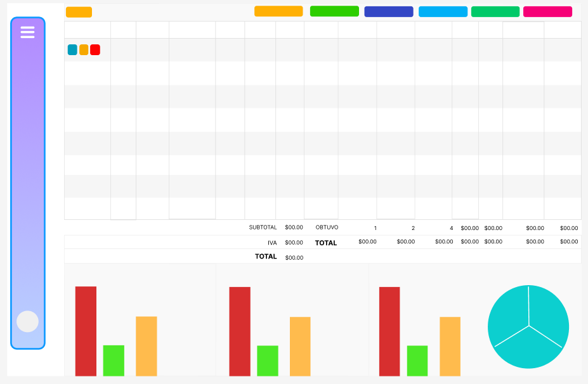
Task: Select the light blue button in the top bar
Action: click(443, 11)
